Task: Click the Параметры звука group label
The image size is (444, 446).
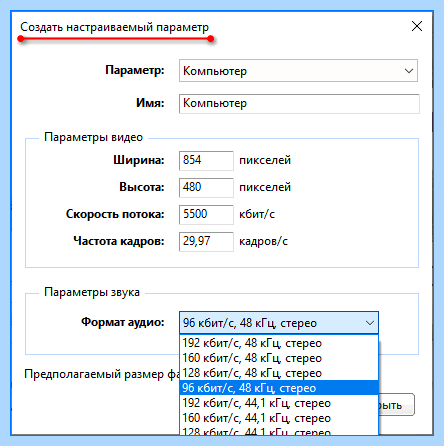Action: tap(92, 292)
